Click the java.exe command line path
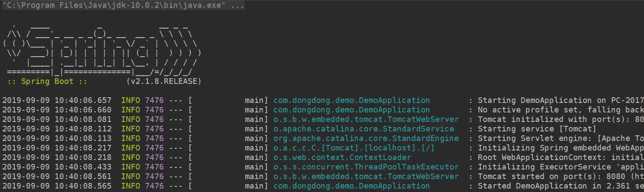Screen dimensions: 644x192 (123, 6)
